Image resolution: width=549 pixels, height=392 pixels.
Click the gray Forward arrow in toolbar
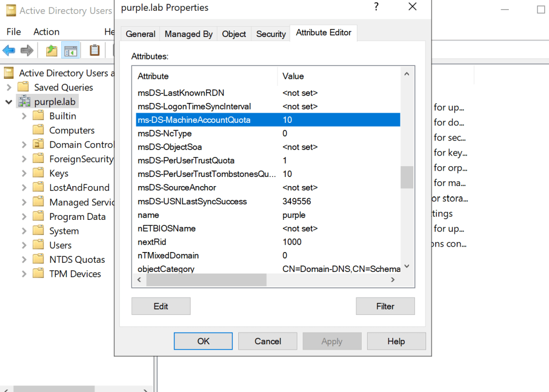(x=27, y=50)
